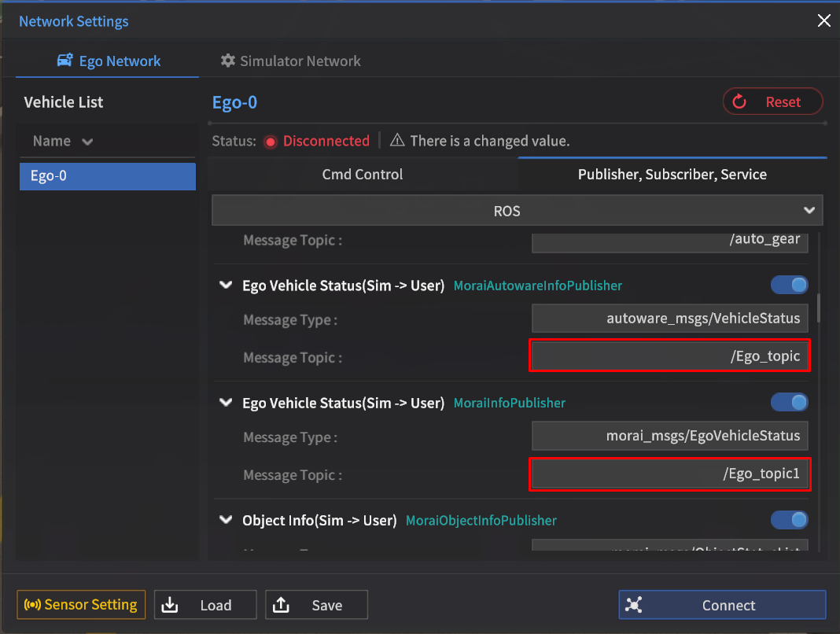Click the Connect network nodes icon
The height and width of the screenshot is (634, 840).
tap(634, 605)
